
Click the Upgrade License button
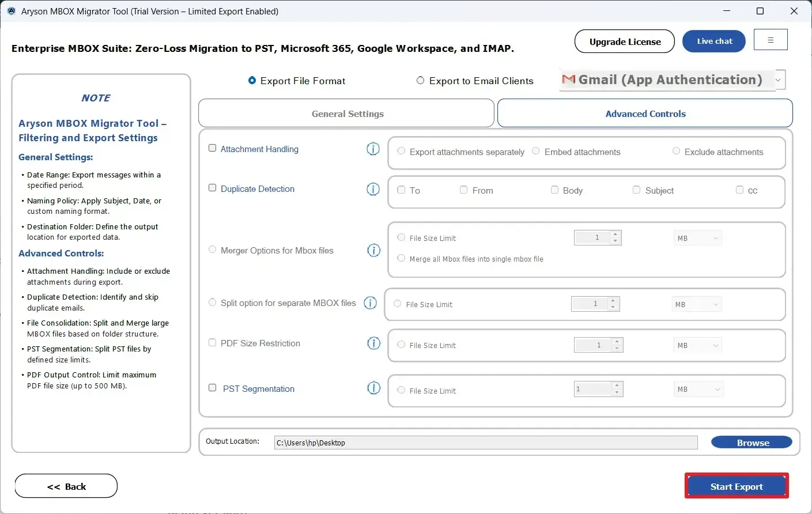pyautogui.click(x=625, y=41)
